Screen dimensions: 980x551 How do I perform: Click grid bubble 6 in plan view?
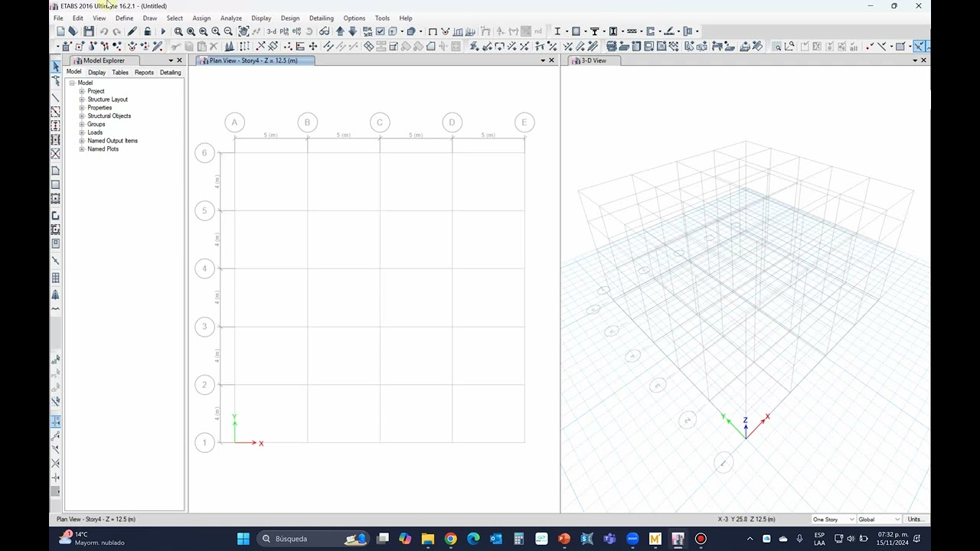point(204,153)
